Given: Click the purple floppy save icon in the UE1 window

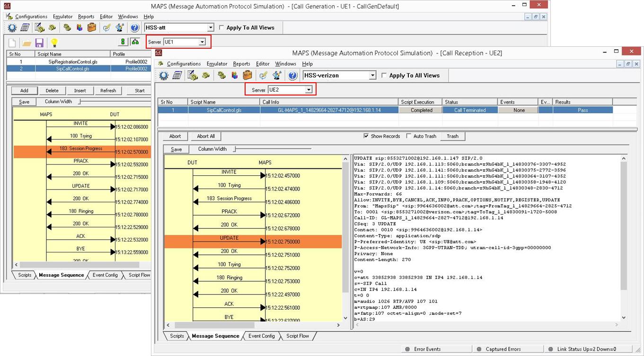Looking at the screenshot, I should tap(40, 43).
